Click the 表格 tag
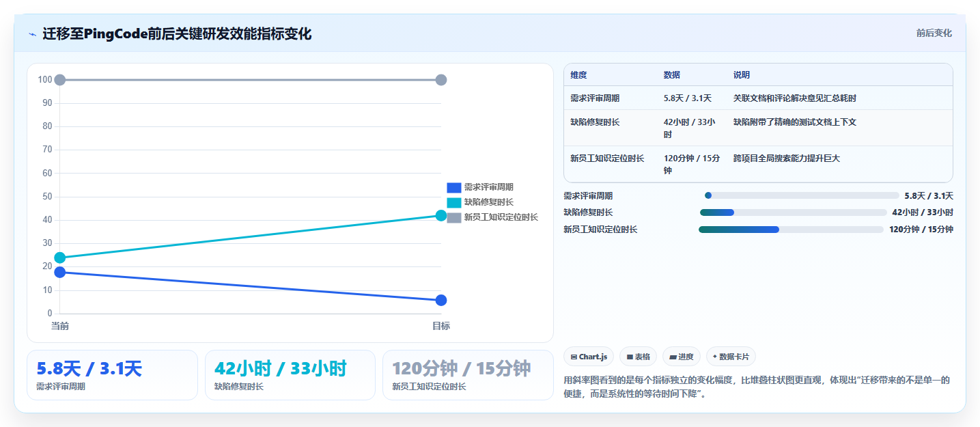 tap(638, 357)
